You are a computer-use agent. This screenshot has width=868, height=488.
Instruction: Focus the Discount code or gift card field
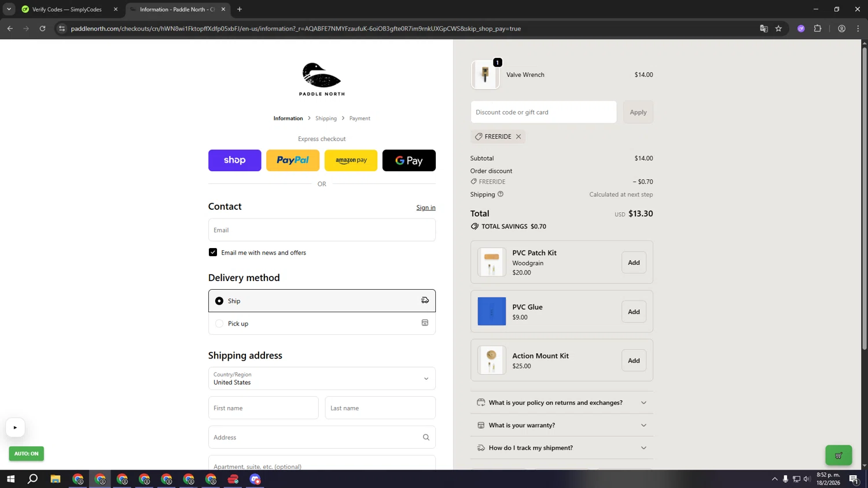coord(543,112)
